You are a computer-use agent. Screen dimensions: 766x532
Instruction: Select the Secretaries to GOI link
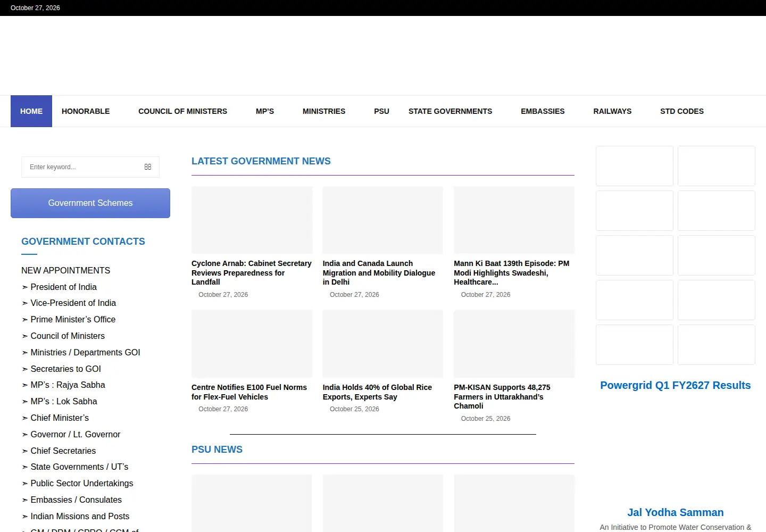65,369
